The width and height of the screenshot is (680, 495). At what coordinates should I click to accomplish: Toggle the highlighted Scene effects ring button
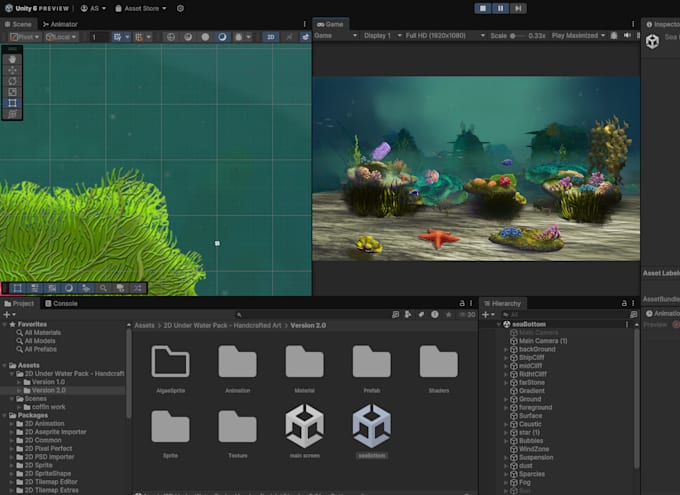point(222,37)
